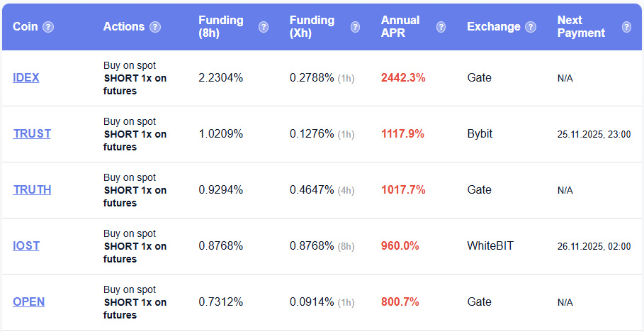Click help icon beside Annual APR header

(x=441, y=27)
